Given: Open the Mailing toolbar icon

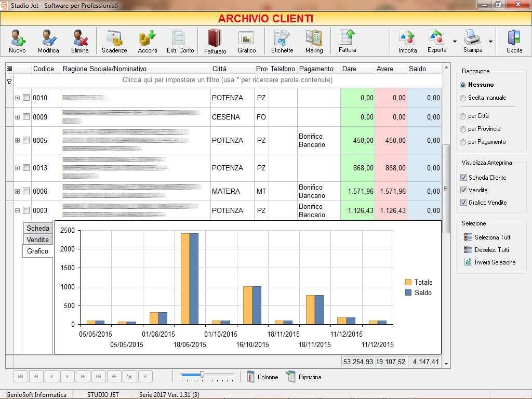Looking at the screenshot, I should (314, 38).
